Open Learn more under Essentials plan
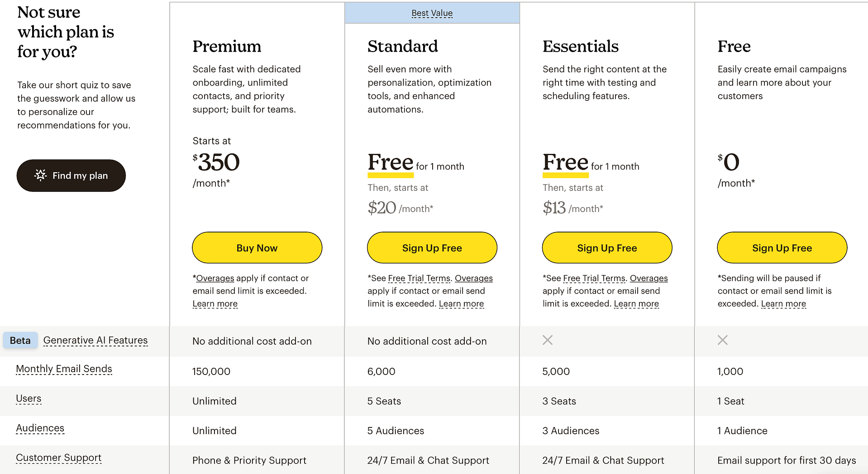Image resolution: width=868 pixels, height=474 pixels. tap(636, 303)
